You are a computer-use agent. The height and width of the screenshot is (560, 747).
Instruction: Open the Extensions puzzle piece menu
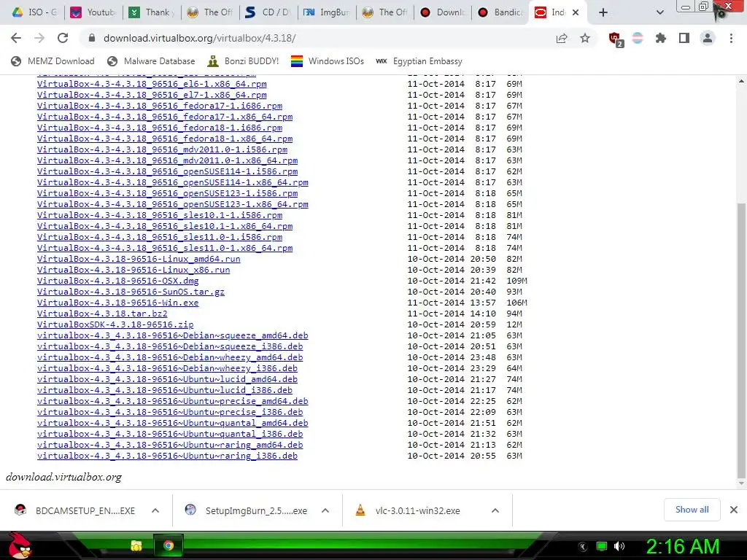[661, 38]
